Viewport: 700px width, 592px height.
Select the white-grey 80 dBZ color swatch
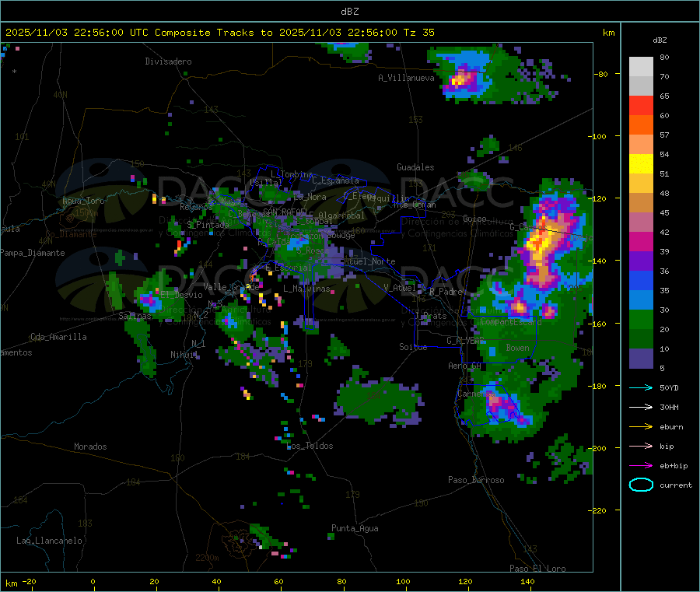pos(641,67)
